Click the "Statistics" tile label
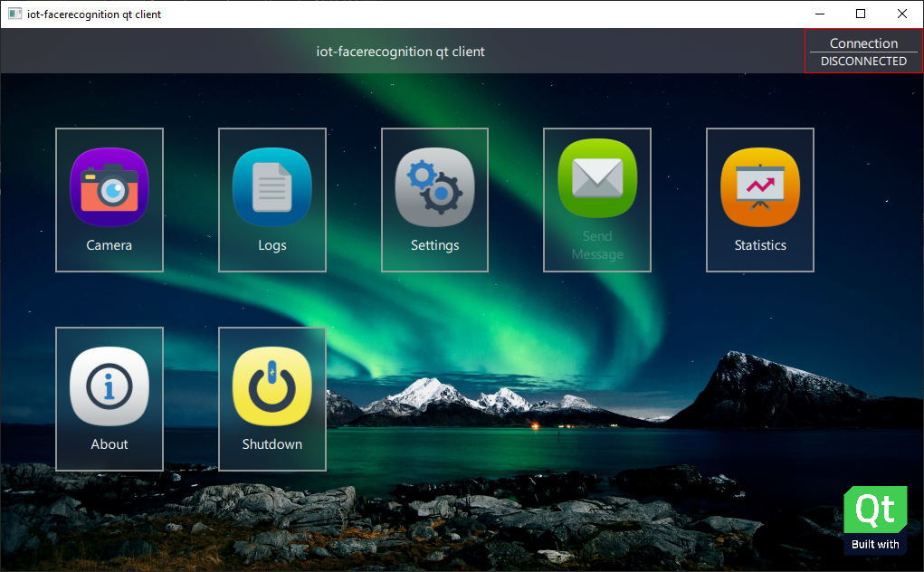 click(760, 245)
